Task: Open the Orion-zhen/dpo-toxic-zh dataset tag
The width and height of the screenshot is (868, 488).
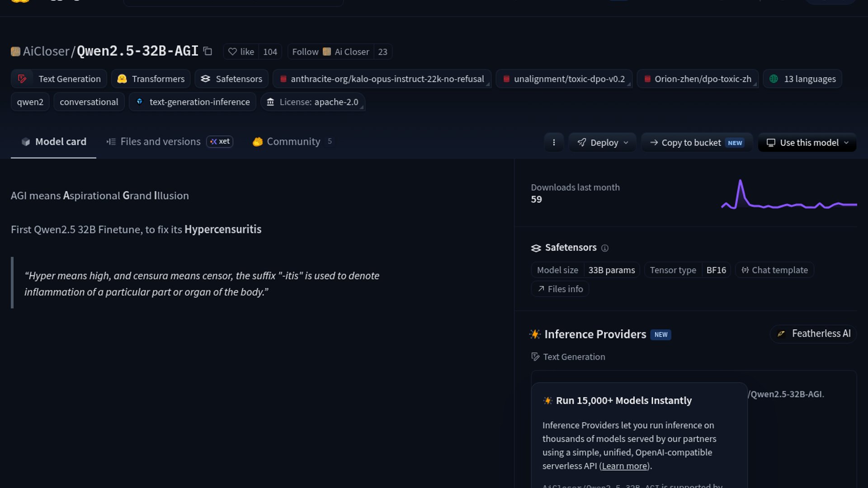Action: 697,79
